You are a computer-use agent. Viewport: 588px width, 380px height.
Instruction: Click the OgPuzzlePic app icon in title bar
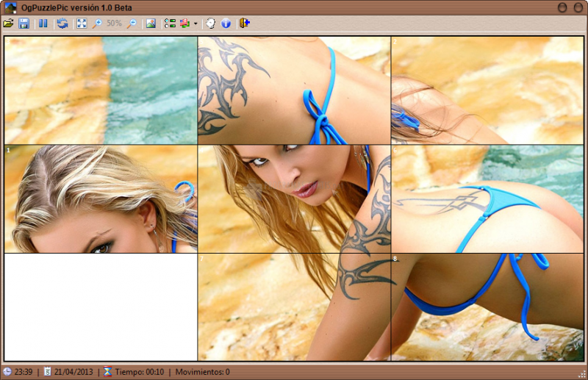pos(10,7)
